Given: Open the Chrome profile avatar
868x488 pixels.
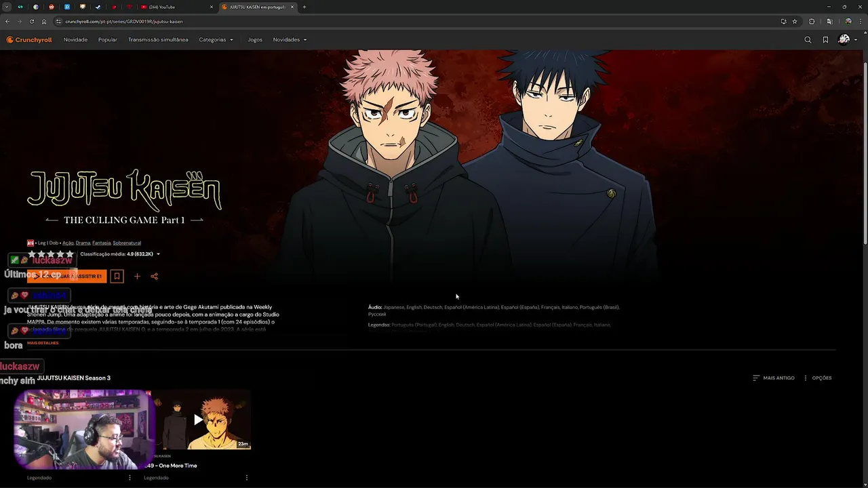Looking at the screenshot, I should click(848, 21).
